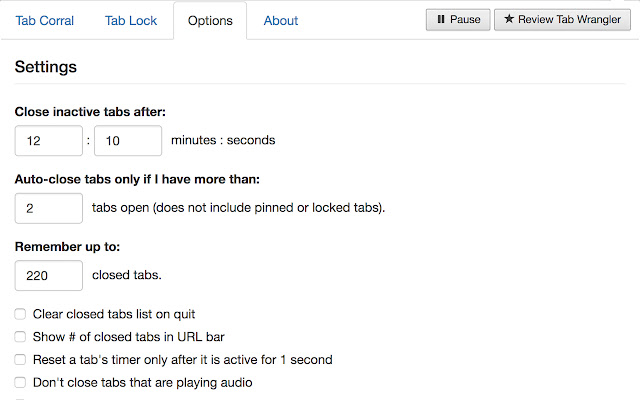Enable Clear closed tabs list on quit checkbox

click(20, 314)
